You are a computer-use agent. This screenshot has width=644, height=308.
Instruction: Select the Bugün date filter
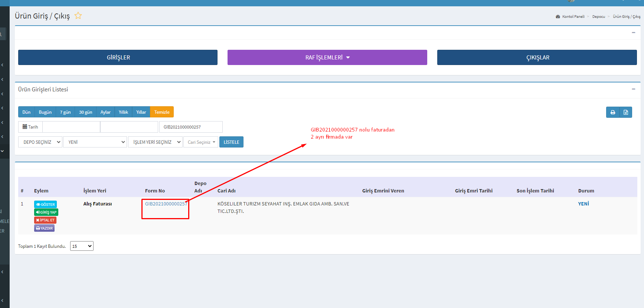tap(45, 112)
